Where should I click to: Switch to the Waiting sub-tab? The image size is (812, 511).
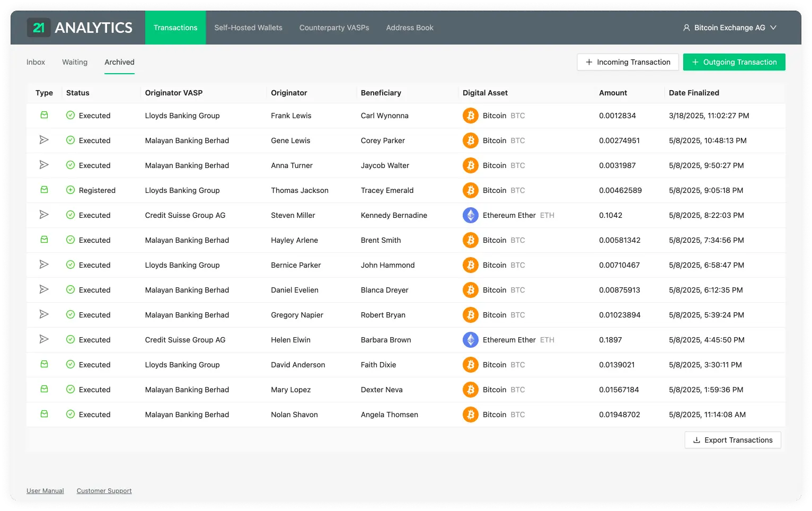pyautogui.click(x=75, y=62)
